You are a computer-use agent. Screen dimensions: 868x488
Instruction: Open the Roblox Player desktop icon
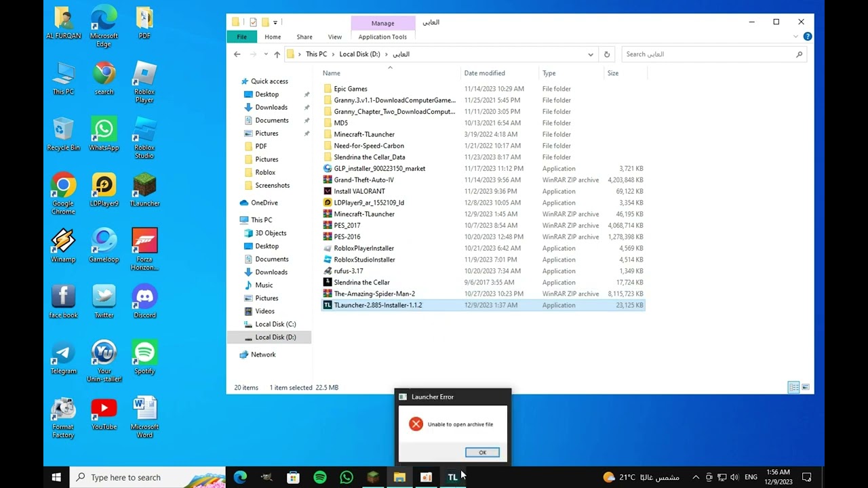point(144,82)
